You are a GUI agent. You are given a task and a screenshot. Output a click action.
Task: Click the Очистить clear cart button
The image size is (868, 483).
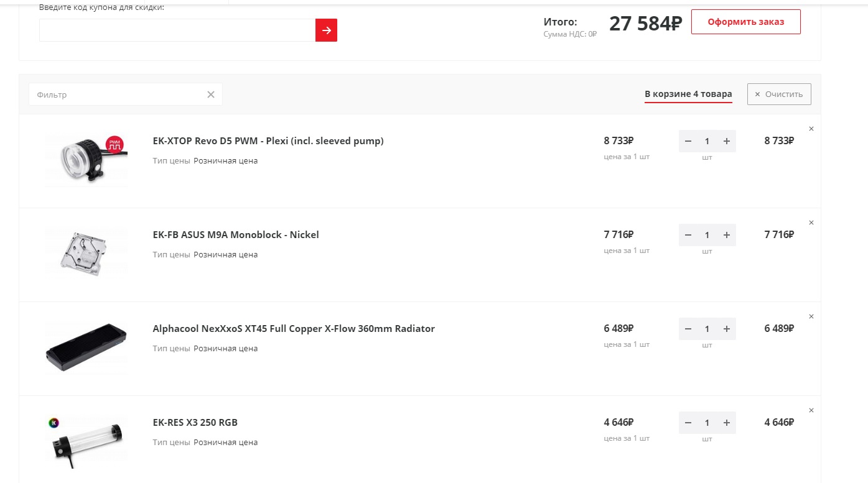click(x=779, y=94)
